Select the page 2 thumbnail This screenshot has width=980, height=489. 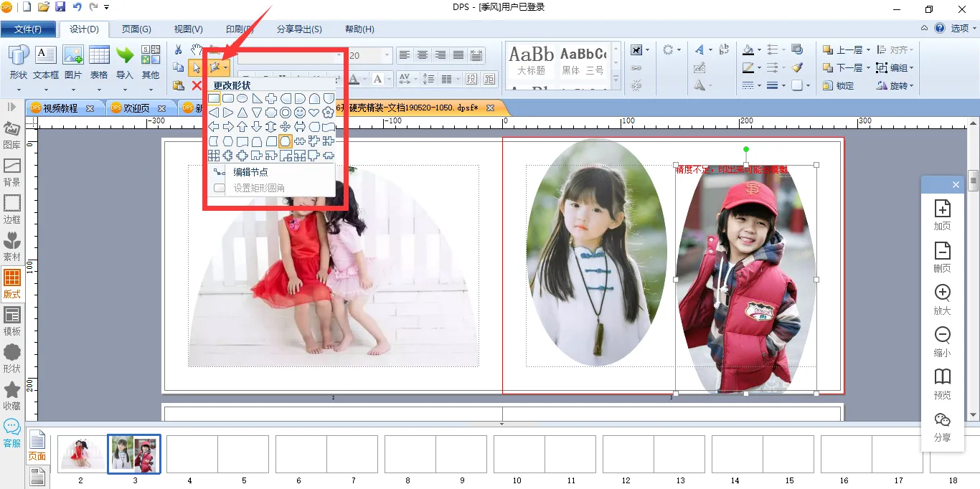80,454
